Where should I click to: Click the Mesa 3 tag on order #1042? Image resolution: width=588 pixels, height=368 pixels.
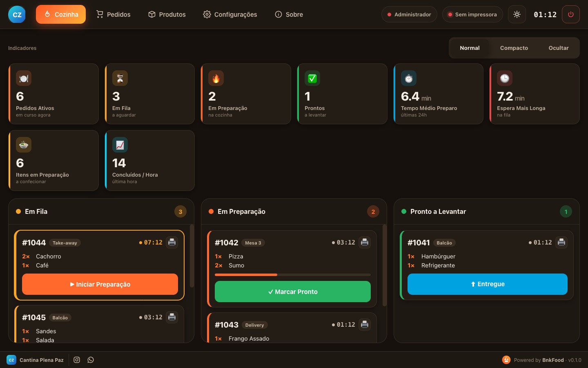[x=253, y=243]
